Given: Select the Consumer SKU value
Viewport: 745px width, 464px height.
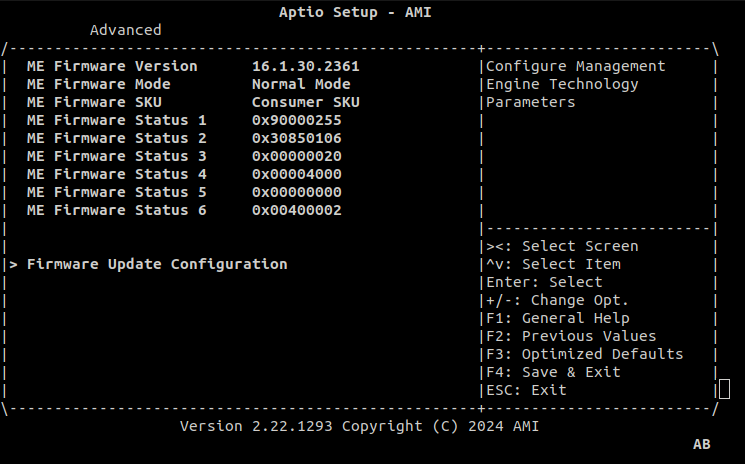Looking at the screenshot, I should [306, 102].
